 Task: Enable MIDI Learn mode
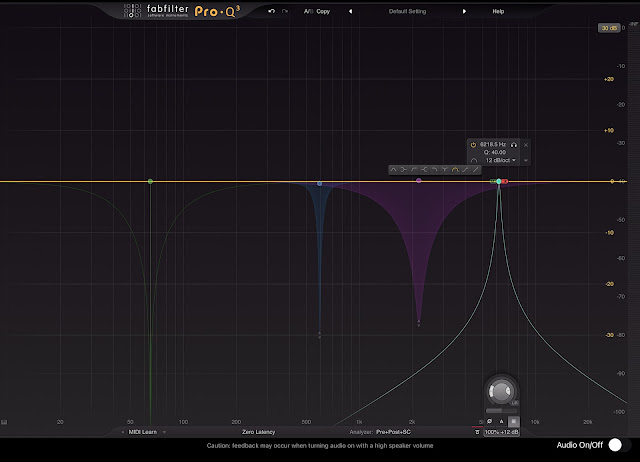(143, 432)
